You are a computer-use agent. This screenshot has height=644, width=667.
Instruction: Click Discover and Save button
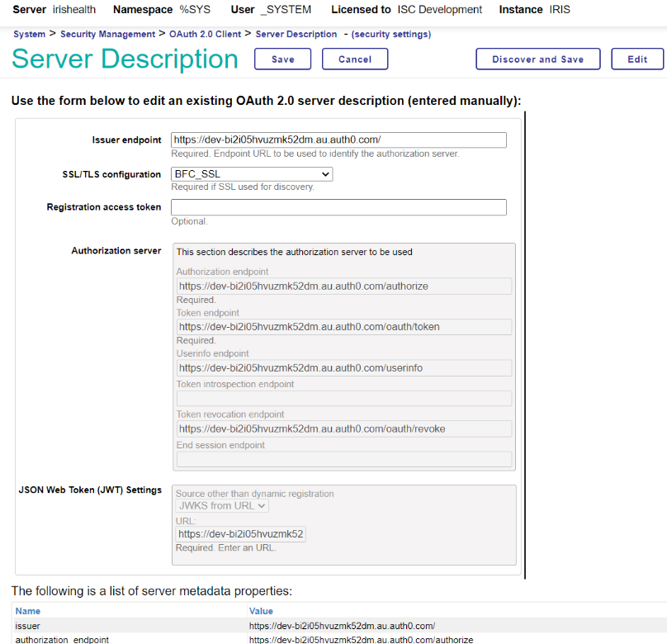pos(537,59)
